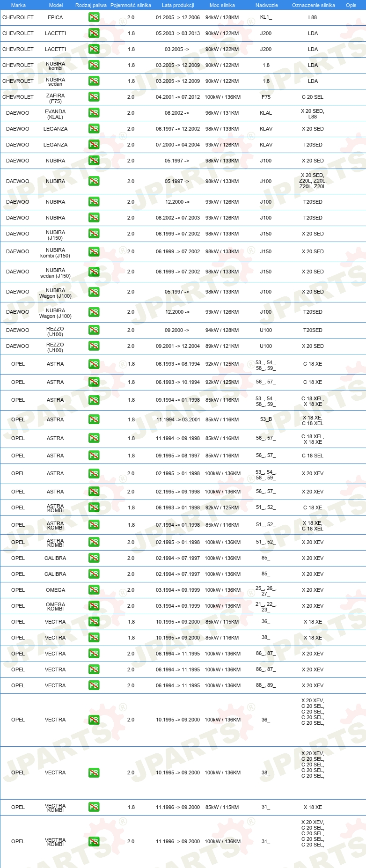The height and width of the screenshot is (868, 366).
Task: Click the Nadwozie column header
Action: (x=267, y=5)
